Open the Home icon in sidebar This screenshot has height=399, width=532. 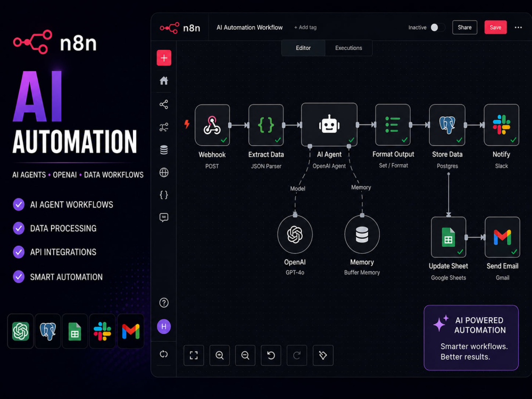(x=164, y=80)
